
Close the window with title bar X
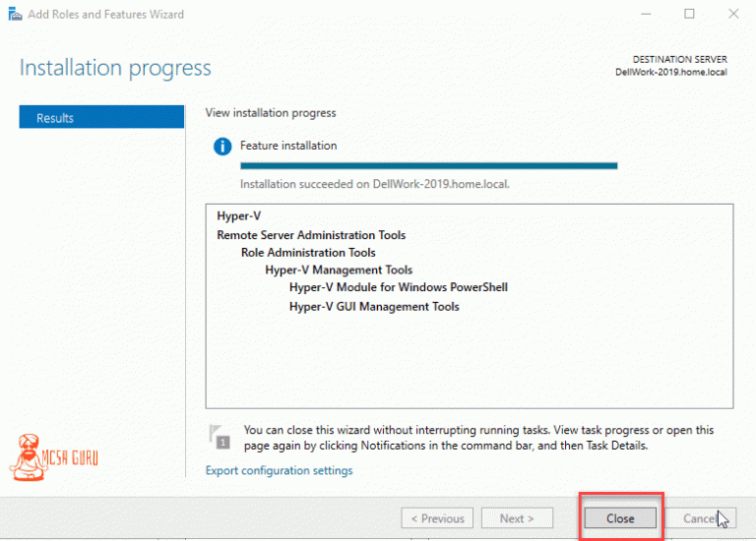pyautogui.click(x=733, y=14)
